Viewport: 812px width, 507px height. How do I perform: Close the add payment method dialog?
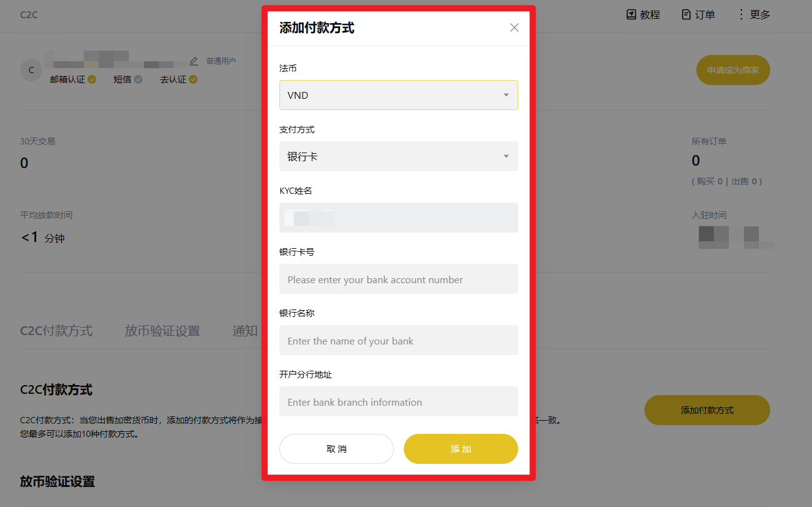coord(514,28)
